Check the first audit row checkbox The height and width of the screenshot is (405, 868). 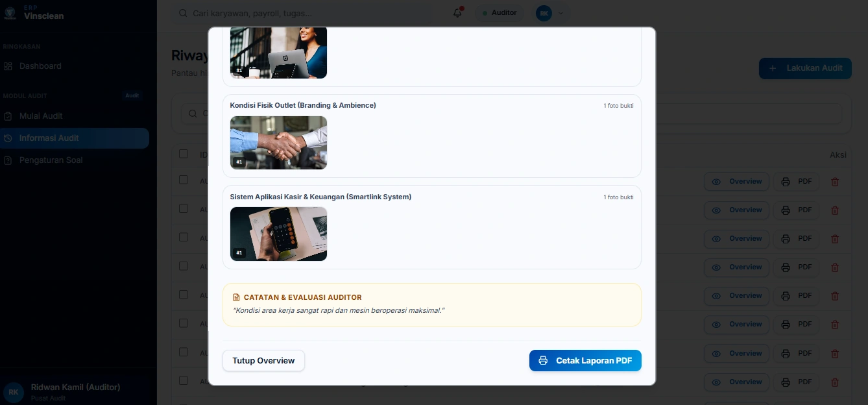(184, 180)
